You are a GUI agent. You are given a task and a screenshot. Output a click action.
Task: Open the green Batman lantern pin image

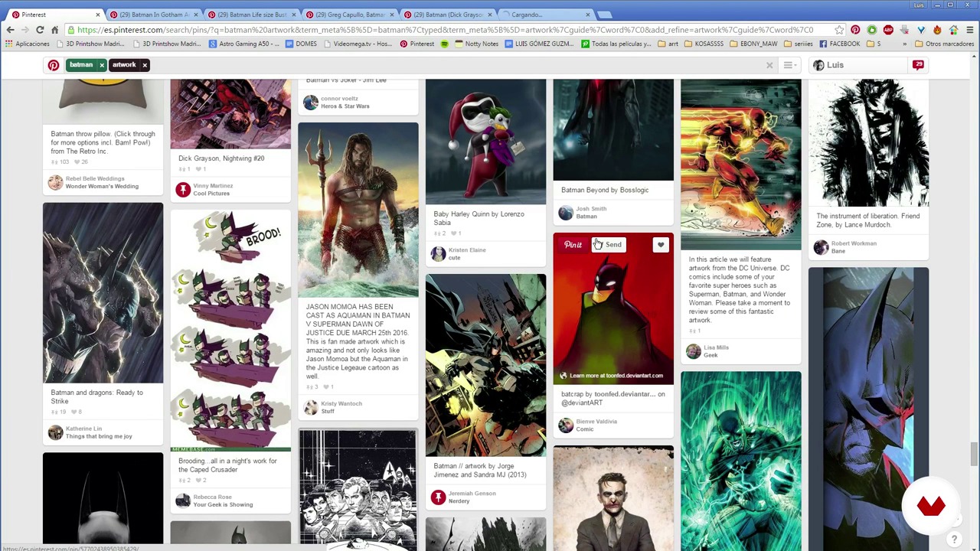[741, 461]
